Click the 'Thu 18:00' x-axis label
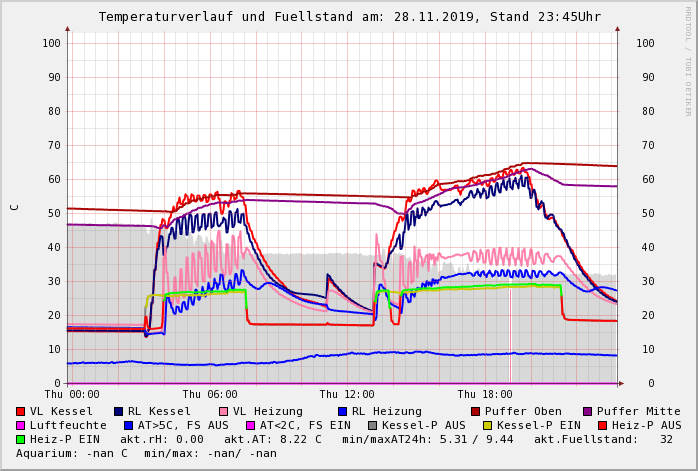Image resolution: width=698 pixels, height=471 pixels. pos(485,394)
